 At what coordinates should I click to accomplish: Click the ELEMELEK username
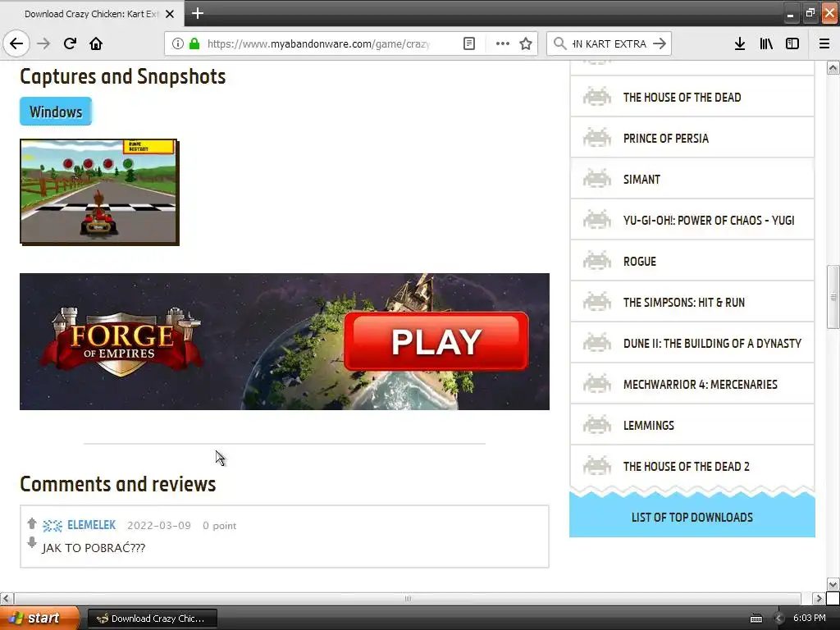pos(92,525)
